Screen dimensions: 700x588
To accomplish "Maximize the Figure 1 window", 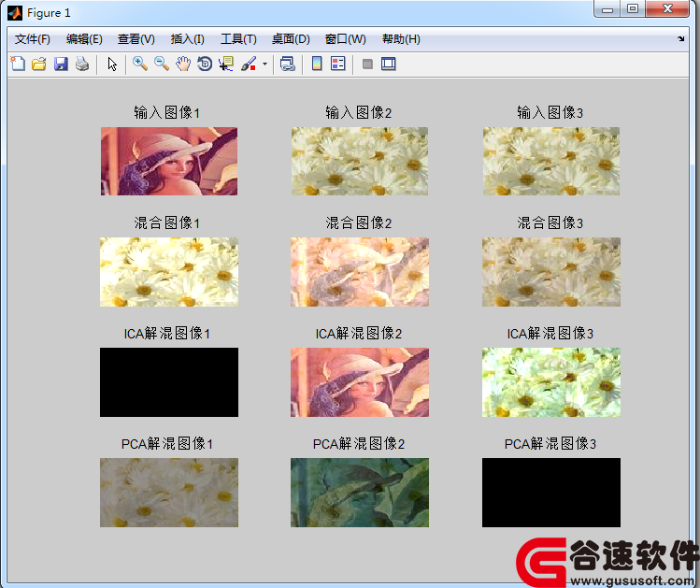I will tap(632, 9).
